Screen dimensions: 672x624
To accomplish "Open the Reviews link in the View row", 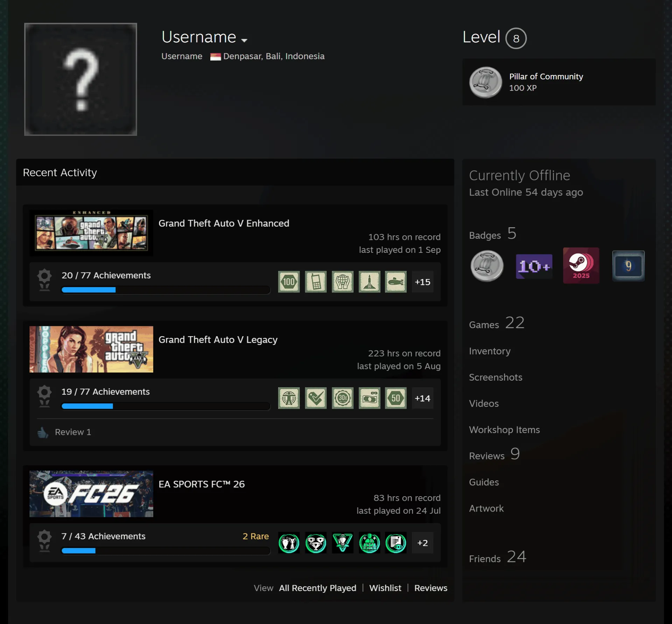I will pyautogui.click(x=430, y=588).
